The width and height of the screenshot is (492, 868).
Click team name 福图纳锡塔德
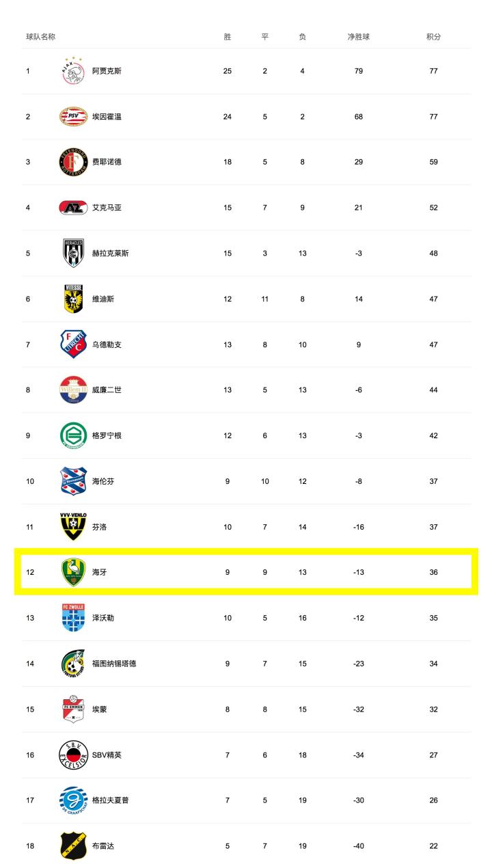[114, 664]
